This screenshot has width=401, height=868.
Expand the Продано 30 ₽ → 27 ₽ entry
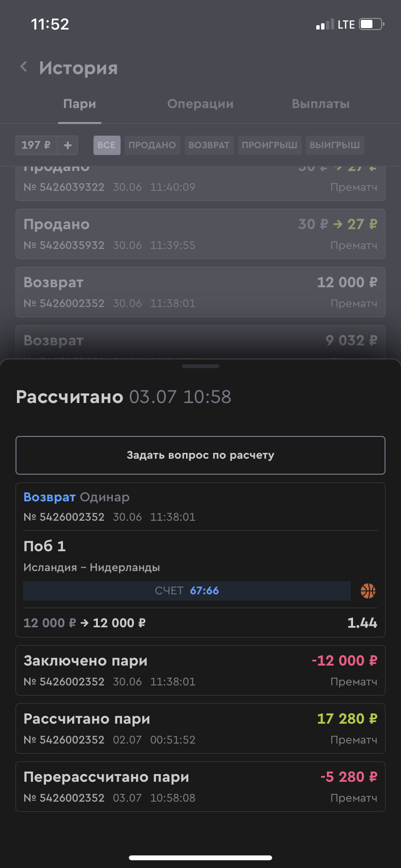[200, 234]
